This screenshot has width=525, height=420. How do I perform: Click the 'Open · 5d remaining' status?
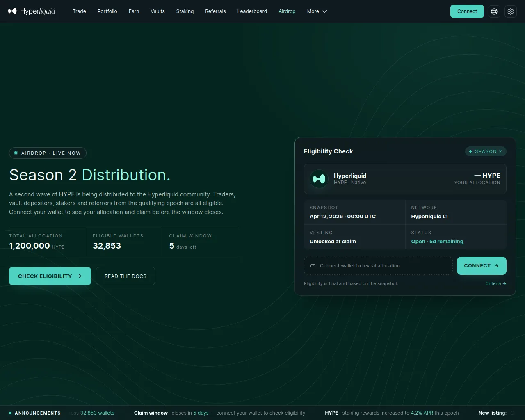click(x=437, y=242)
